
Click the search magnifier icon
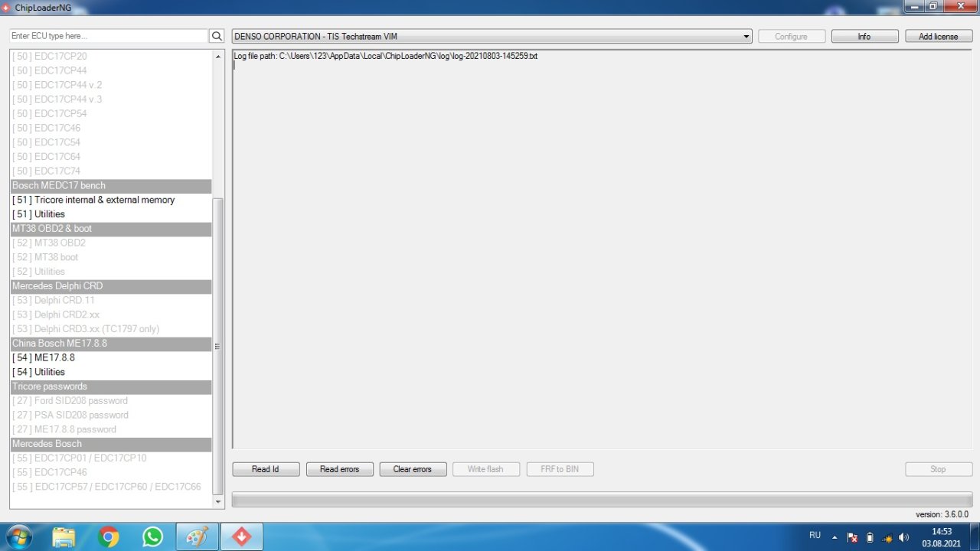(x=217, y=36)
